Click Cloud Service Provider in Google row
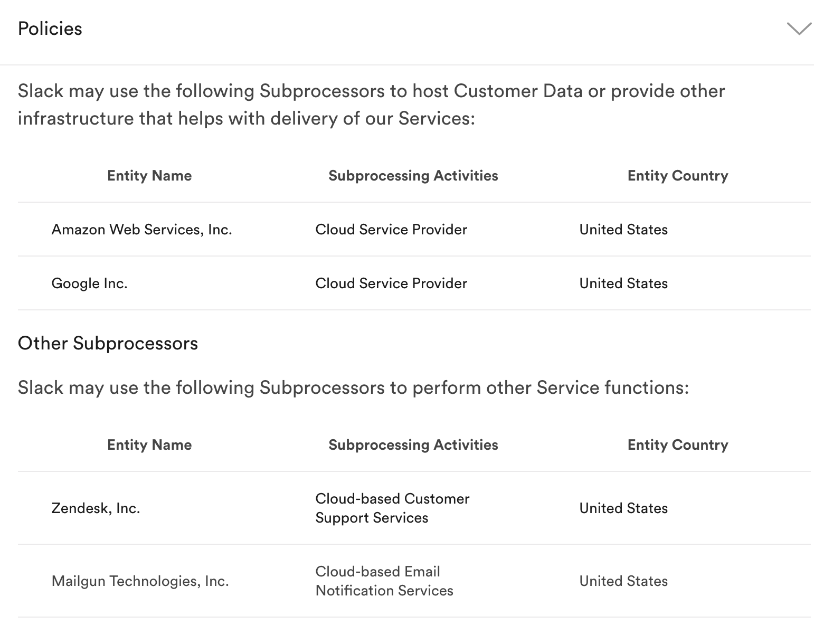 click(x=391, y=283)
